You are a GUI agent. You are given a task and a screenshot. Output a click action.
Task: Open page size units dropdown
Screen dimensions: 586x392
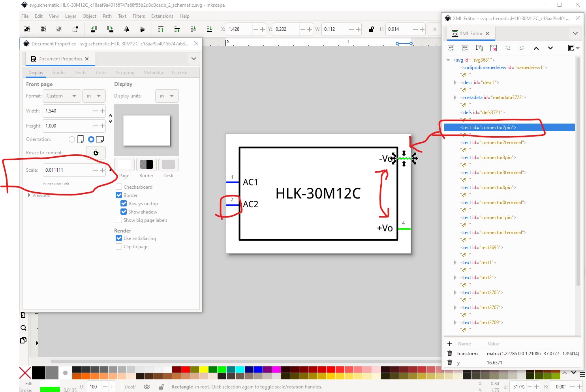[94, 96]
